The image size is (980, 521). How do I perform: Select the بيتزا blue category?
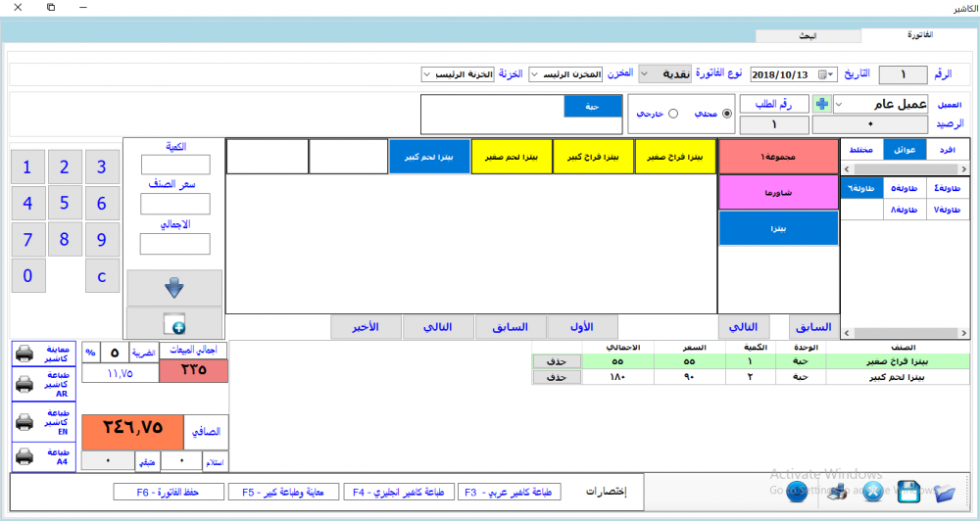(778, 228)
